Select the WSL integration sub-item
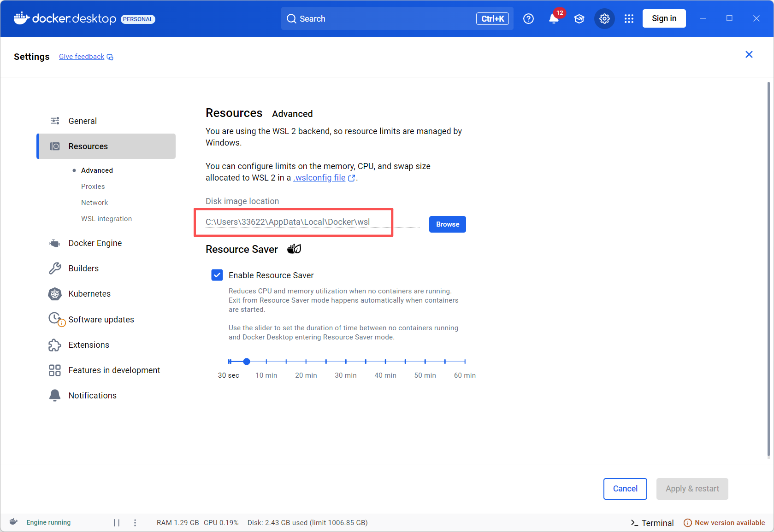 [x=106, y=219]
